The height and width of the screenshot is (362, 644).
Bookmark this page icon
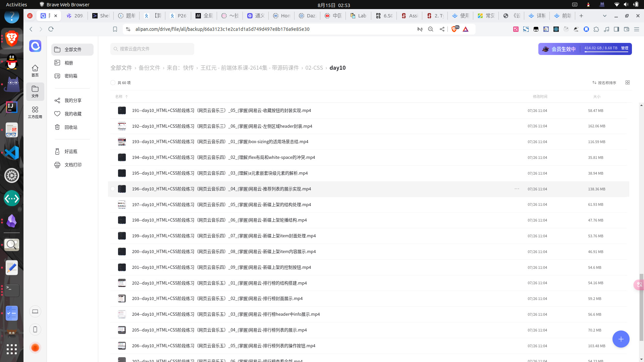tap(115, 29)
